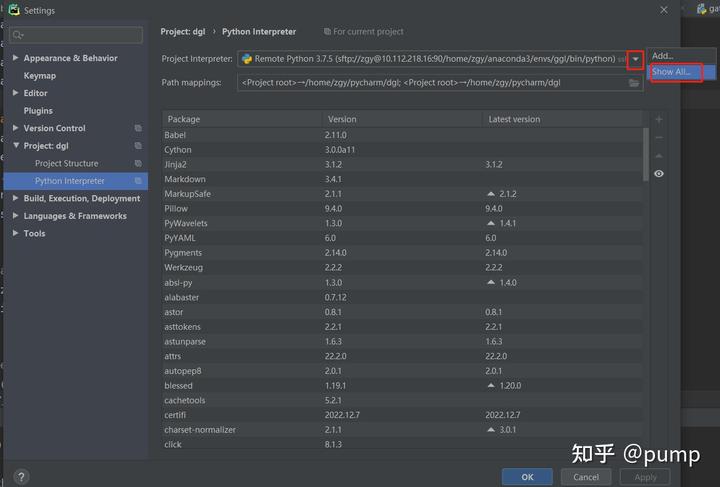720x487 pixels.
Task: Expand the Version Control section
Action: tap(15, 128)
